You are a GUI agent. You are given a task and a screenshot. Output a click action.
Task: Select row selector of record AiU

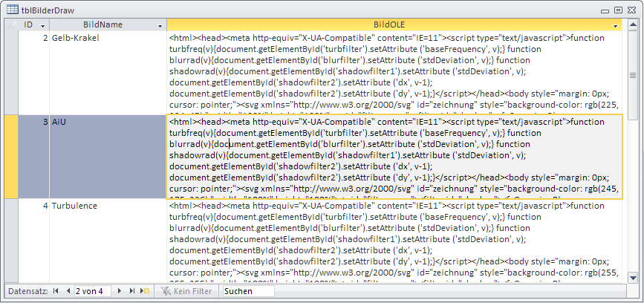tap(11, 157)
